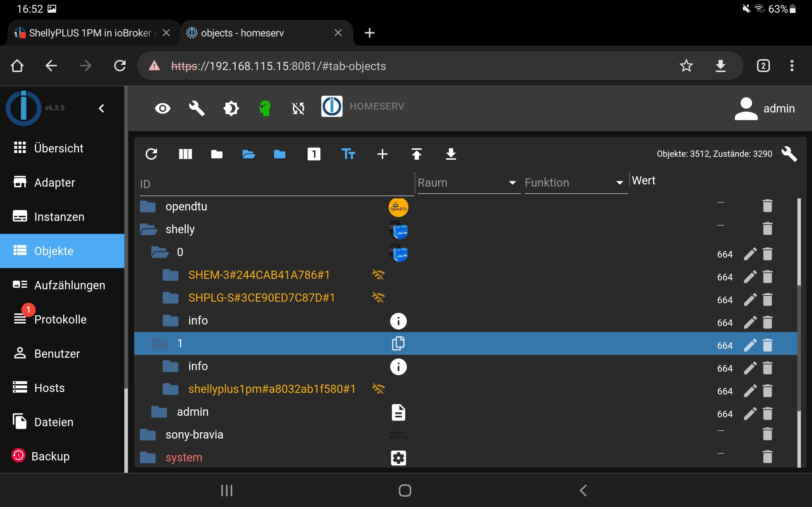Toggle expert mode green head icon
This screenshot has height=507, width=812.
pos(265,108)
